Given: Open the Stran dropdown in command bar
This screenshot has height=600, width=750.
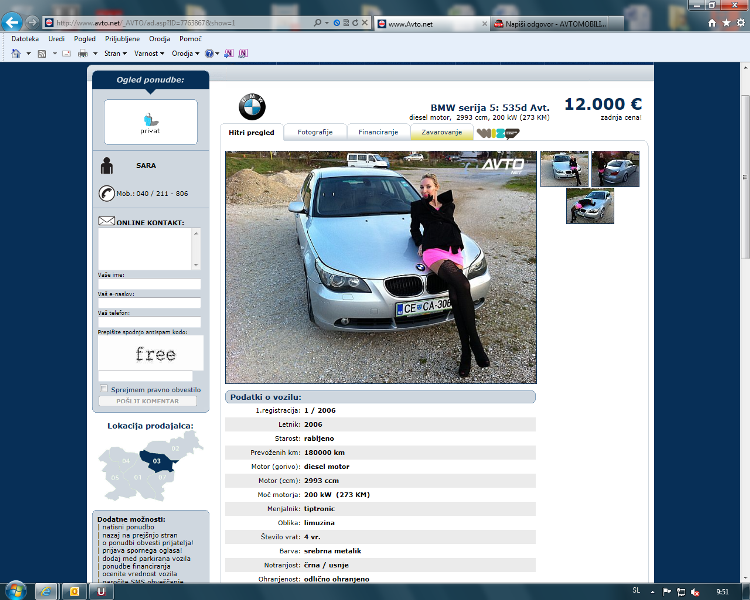Looking at the screenshot, I should [115, 54].
